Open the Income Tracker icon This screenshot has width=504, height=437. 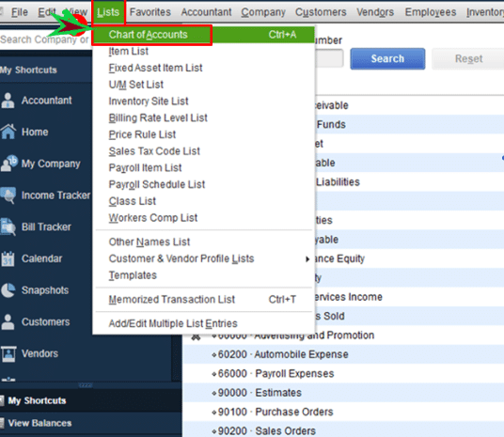click(8, 195)
